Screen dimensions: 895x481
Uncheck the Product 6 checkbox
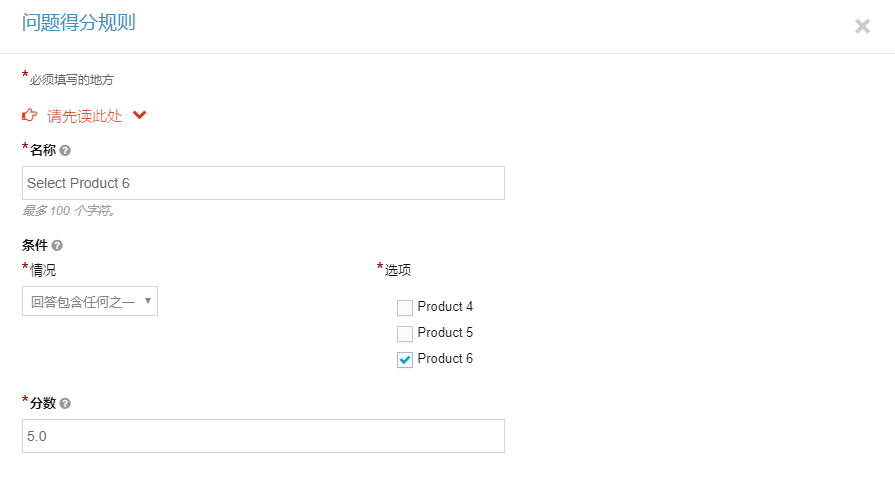pos(405,359)
